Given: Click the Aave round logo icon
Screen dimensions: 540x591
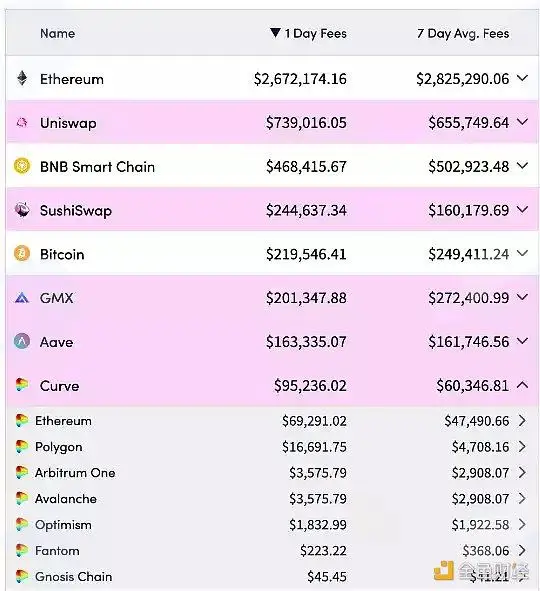Looking at the screenshot, I should 22,341.
